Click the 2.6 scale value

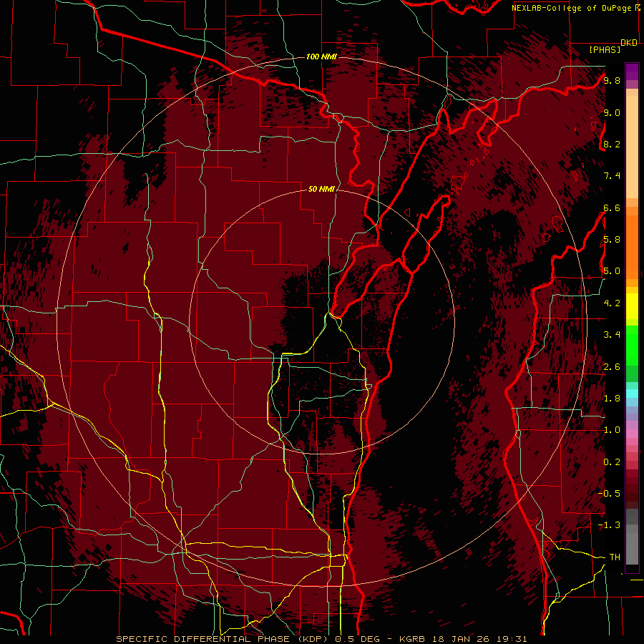tap(612, 367)
